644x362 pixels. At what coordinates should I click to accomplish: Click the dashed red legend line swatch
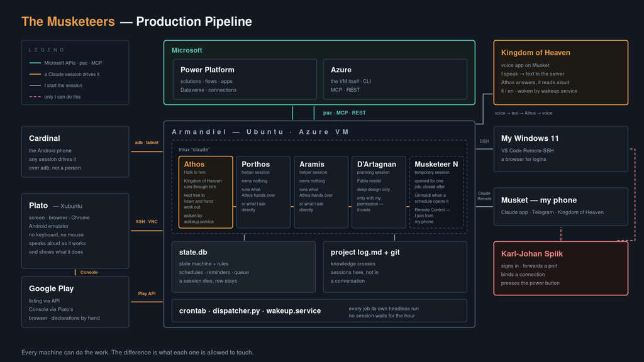35,97
